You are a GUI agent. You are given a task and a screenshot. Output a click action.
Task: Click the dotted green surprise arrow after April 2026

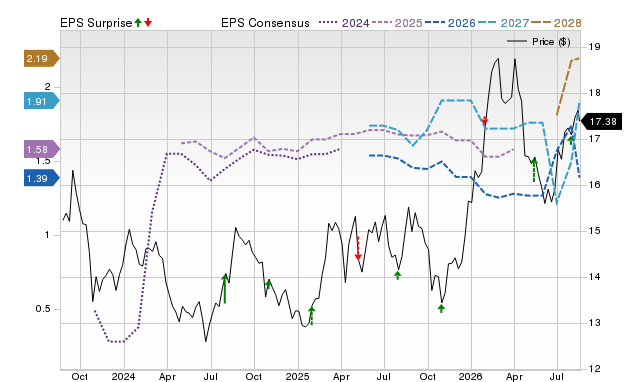point(533,170)
